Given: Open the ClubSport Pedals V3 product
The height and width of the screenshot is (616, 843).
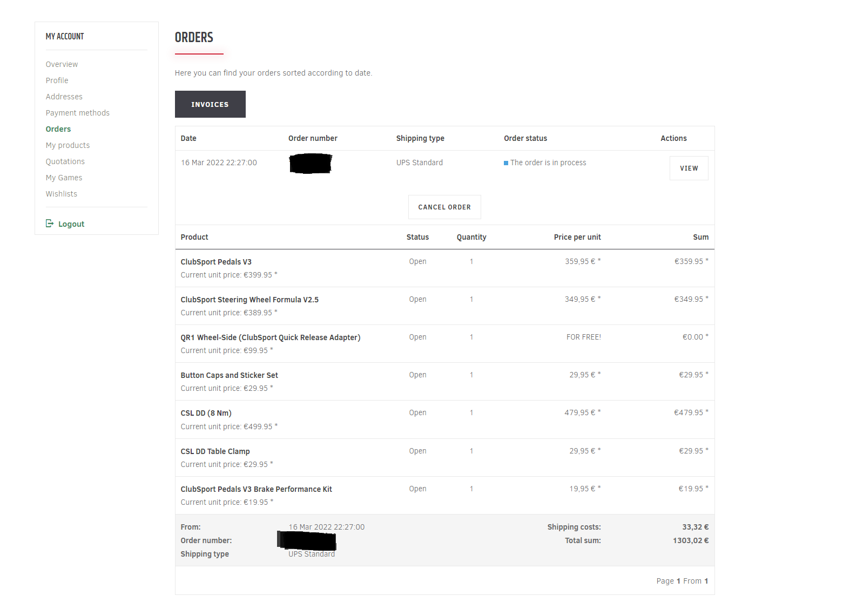Looking at the screenshot, I should pos(216,262).
